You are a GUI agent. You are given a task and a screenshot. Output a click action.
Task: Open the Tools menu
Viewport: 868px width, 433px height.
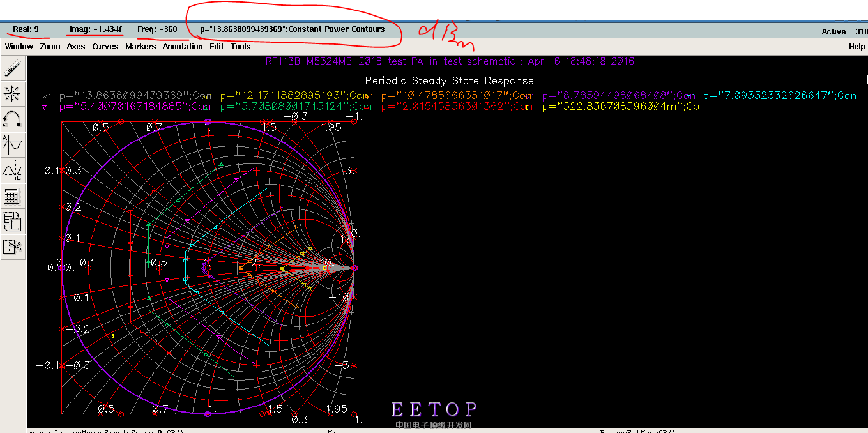(x=241, y=47)
